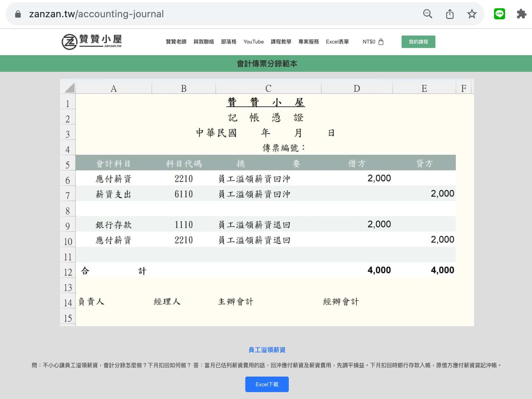The height and width of the screenshot is (399, 532).
Task: Open the 與我聯絡 menu item
Action: tap(204, 42)
